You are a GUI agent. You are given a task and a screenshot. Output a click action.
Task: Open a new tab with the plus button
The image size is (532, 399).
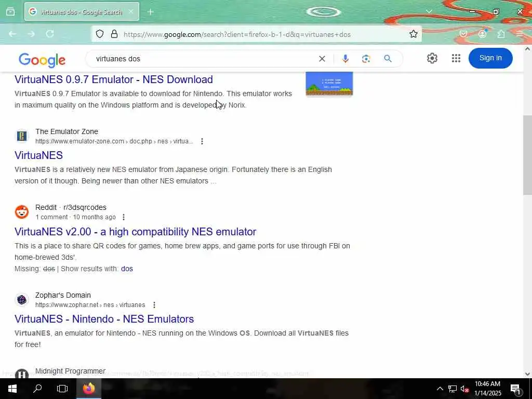click(151, 12)
